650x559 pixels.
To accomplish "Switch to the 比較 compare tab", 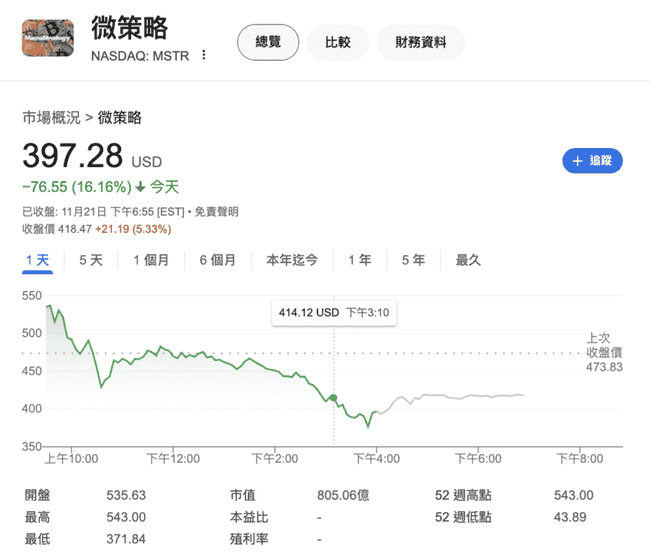I will pos(337,42).
